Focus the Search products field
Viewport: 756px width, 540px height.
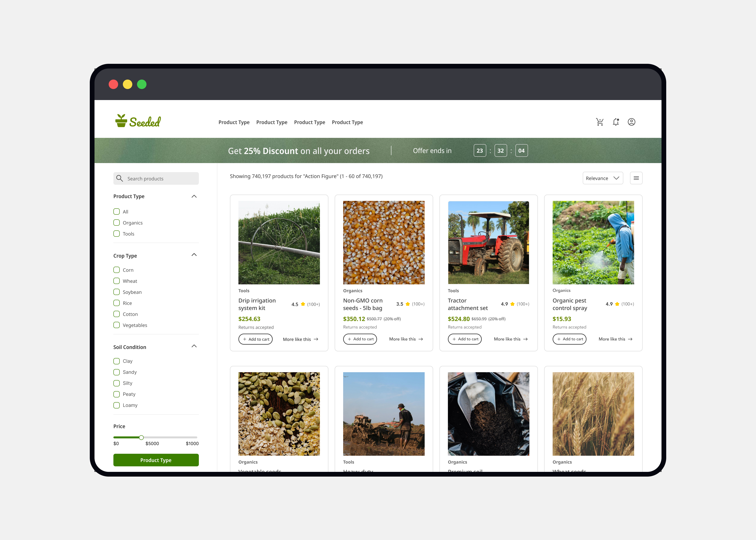point(156,179)
